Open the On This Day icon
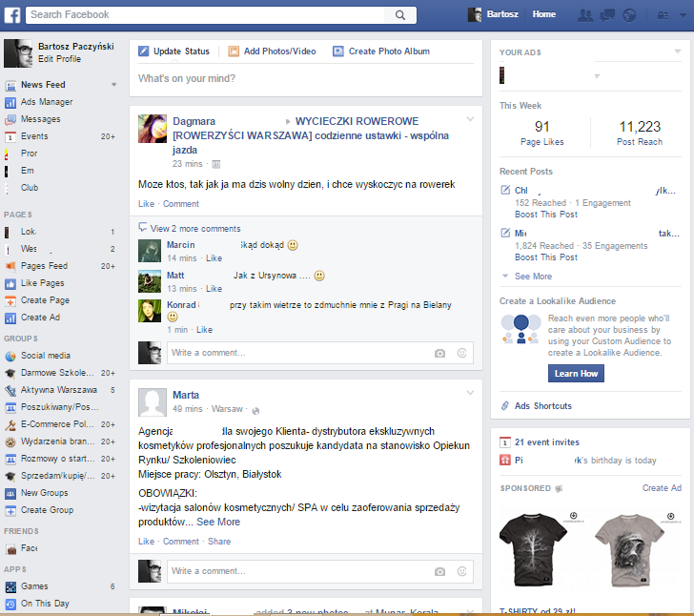 pyautogui.click(x=10, y=604)
